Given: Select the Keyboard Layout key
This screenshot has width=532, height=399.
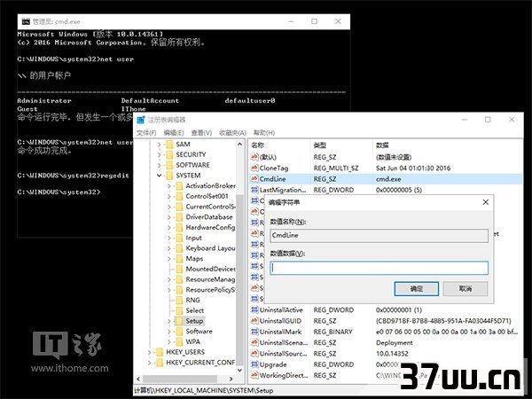Looking at the screenshot, I should click(210, 248).
